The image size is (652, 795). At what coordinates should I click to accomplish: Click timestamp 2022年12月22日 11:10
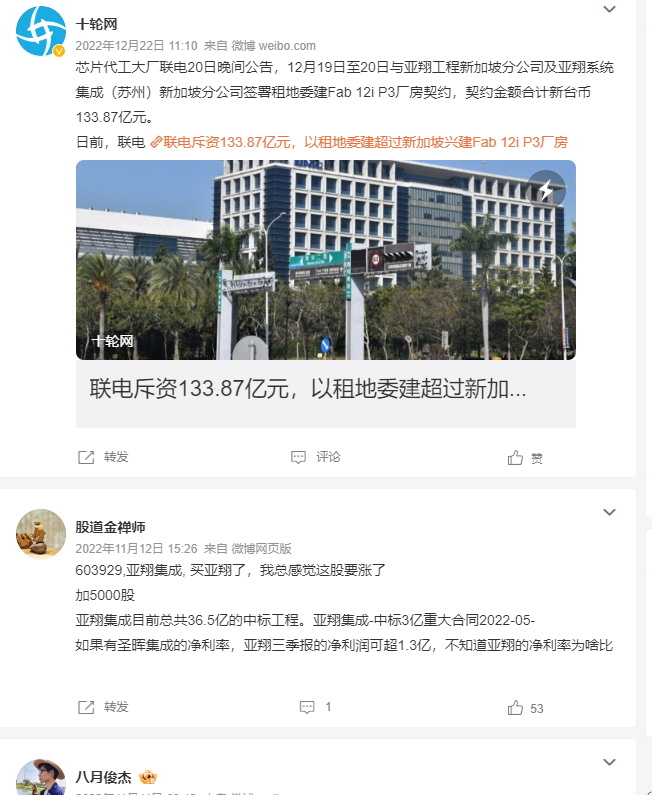(136, 46)
